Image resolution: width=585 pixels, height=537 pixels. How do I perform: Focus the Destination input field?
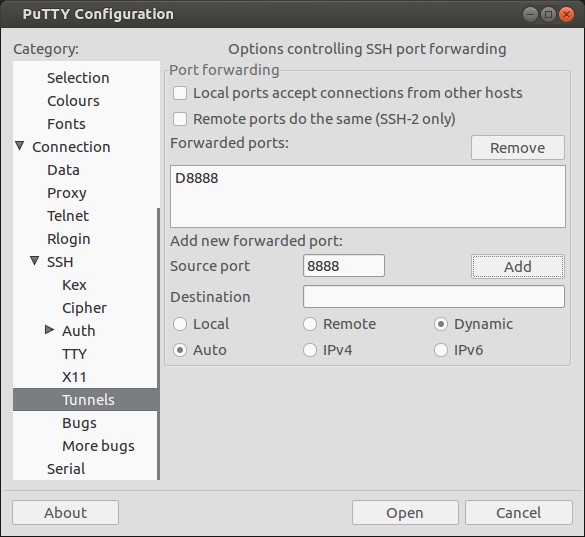point(434,297)
